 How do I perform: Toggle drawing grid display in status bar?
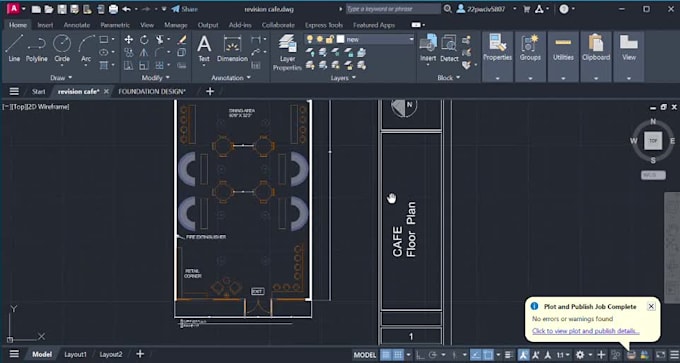(x=386, y=355)
